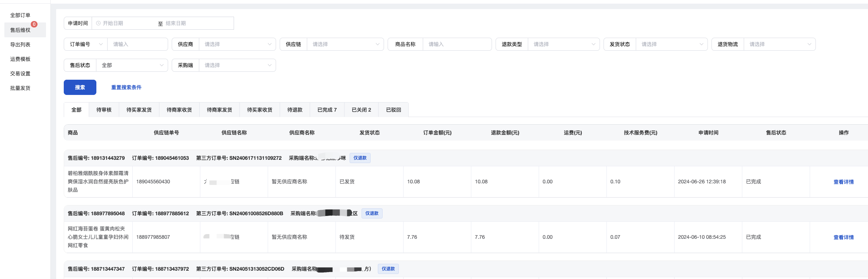View details for the 2024-06-26 refund row
This screenshot has height=279, width=868.
843,182
